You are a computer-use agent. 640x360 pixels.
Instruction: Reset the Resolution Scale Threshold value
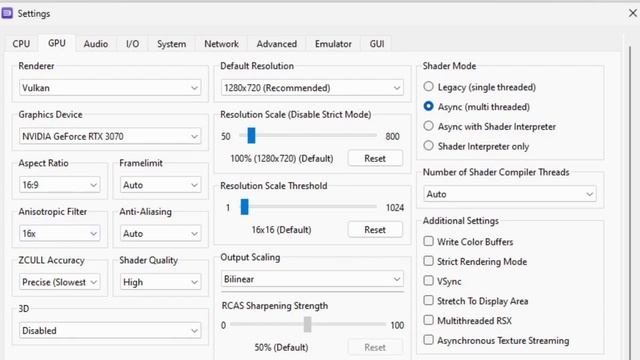[375, 230]
